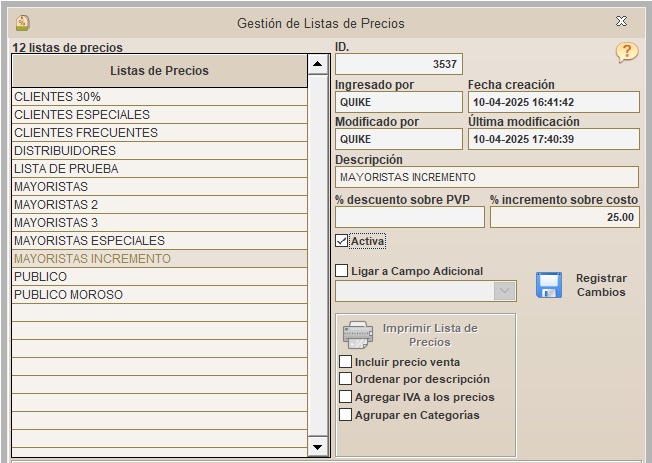Select CLIENTES ESPECIALES row
652x463 pixels.
click(x=160, y=114)
